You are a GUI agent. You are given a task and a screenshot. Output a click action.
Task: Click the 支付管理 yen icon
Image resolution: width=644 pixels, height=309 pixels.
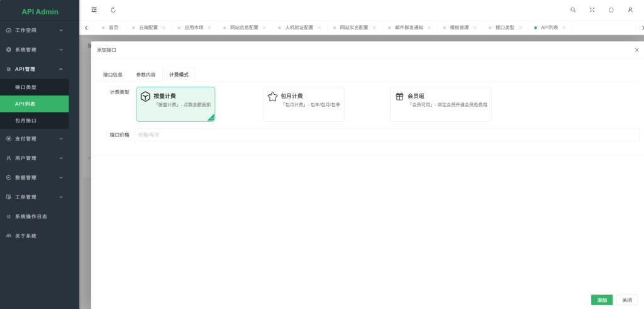pyautogui.click(x=9, y=139)
